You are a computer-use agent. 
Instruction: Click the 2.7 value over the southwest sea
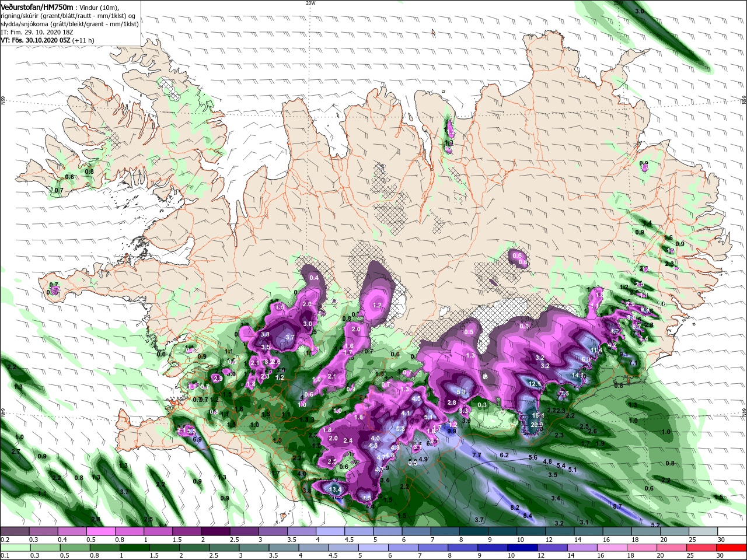16,452
